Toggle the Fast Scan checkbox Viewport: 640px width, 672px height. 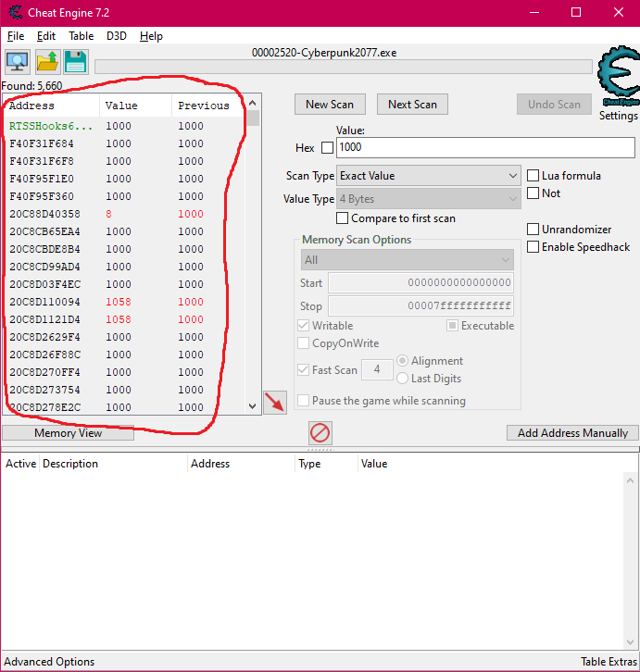303,370
